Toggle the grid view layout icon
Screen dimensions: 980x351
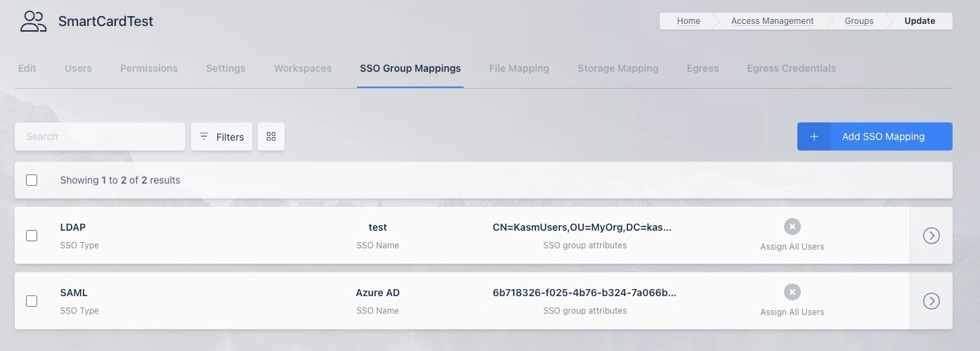click(271, 136)
